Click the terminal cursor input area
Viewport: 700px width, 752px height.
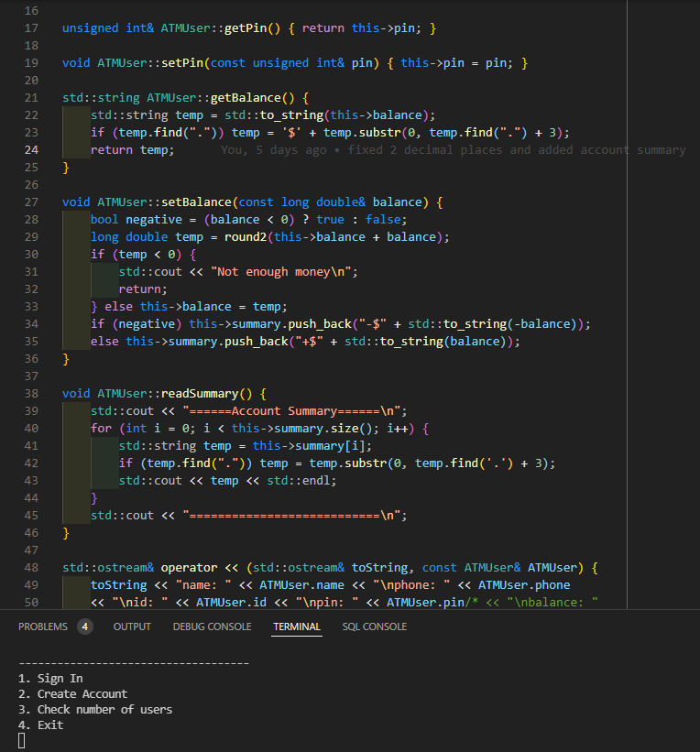tap(22, 740)
